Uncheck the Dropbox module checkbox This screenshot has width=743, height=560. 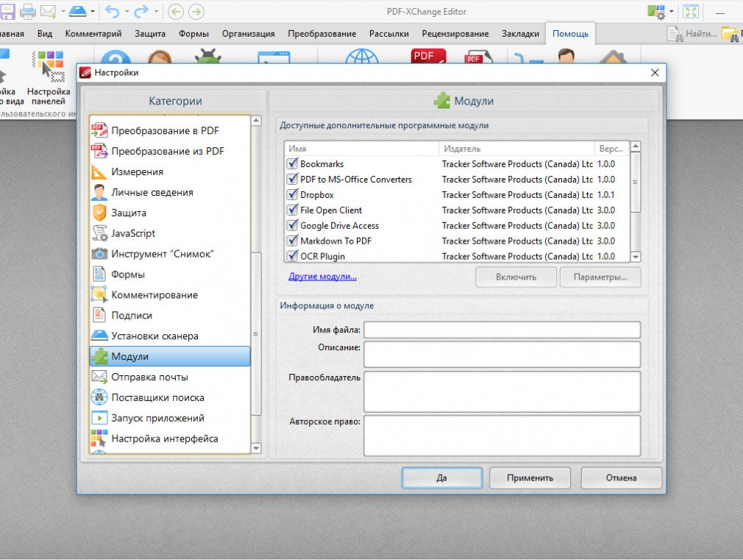click(292, 194)
